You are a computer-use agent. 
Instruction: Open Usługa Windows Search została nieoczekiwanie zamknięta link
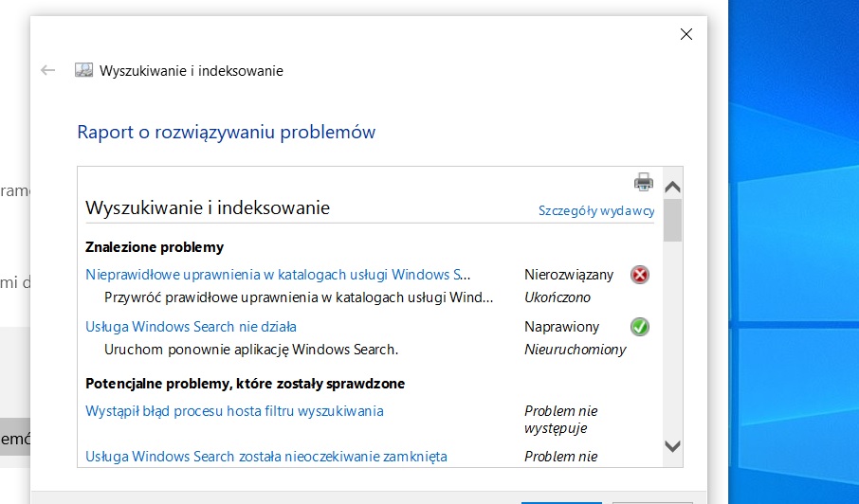[266, 457]
